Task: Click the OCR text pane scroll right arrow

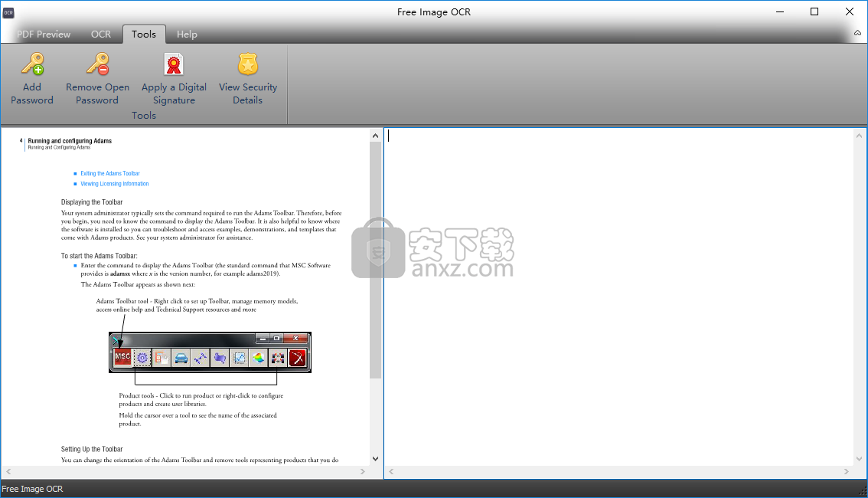Action: (847, 471)
